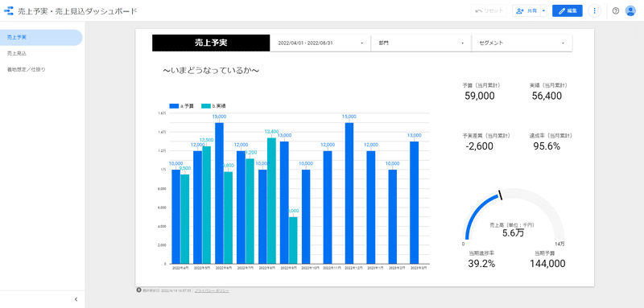Screen dimensions: 644x308
Task: Open the セグメント filter dropdown
Action: click(522, 43)
